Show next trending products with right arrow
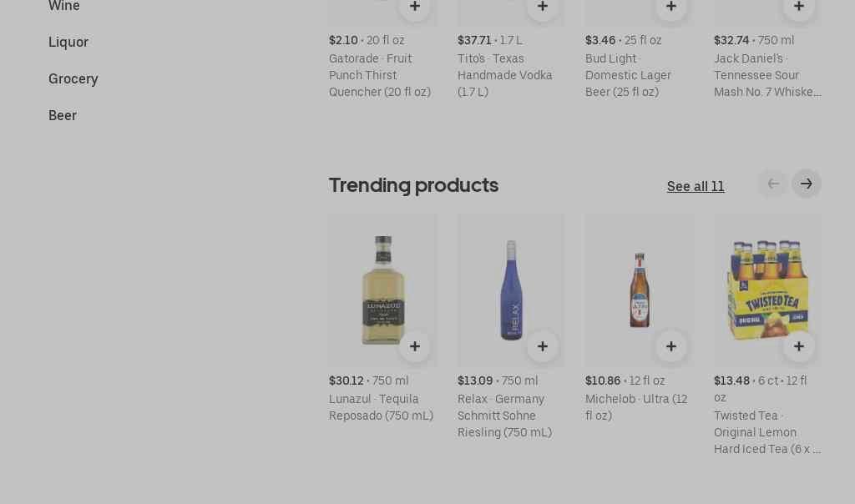The image size is (855, 504). point(807,184)
